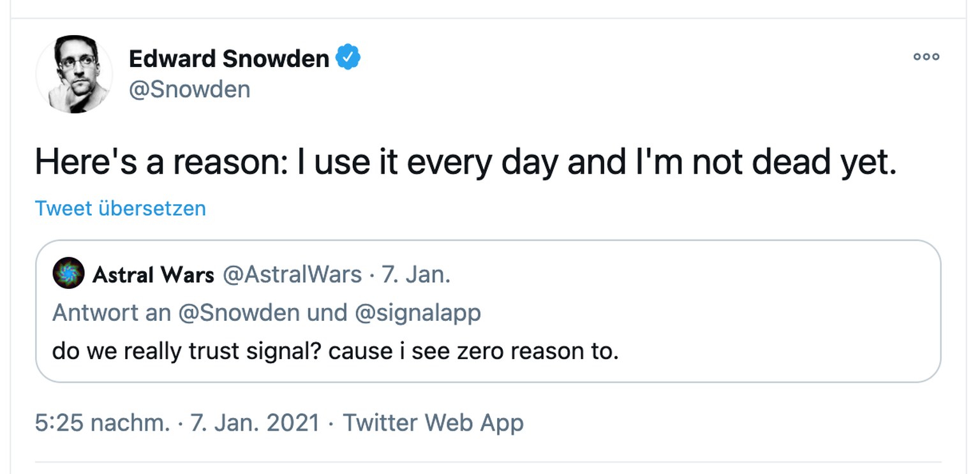
Task: Open the @Snowden handle below the name
Action: [189, 89]
